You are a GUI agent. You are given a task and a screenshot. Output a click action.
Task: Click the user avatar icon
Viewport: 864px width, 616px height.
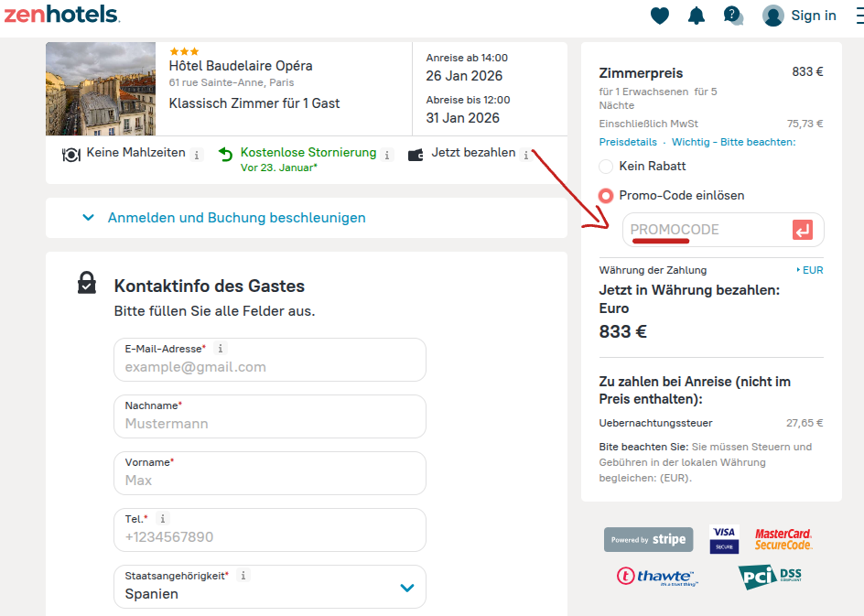tap(773, 16)
